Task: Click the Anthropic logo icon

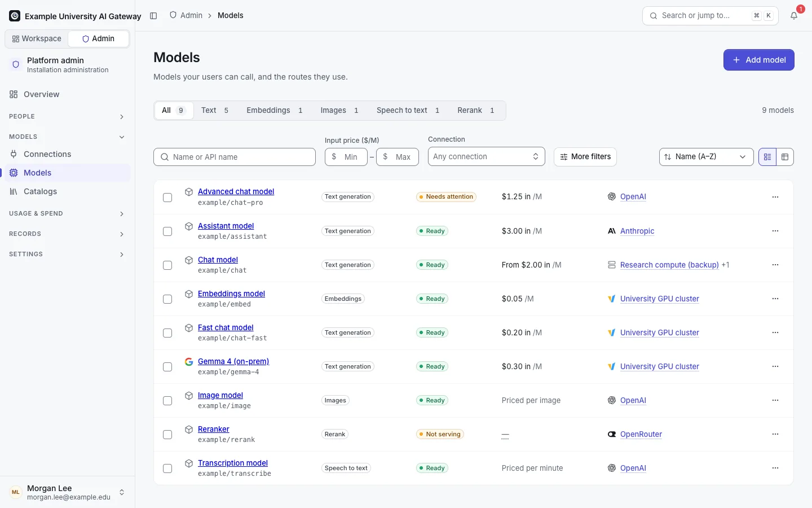Action: [x=612, y=231]
